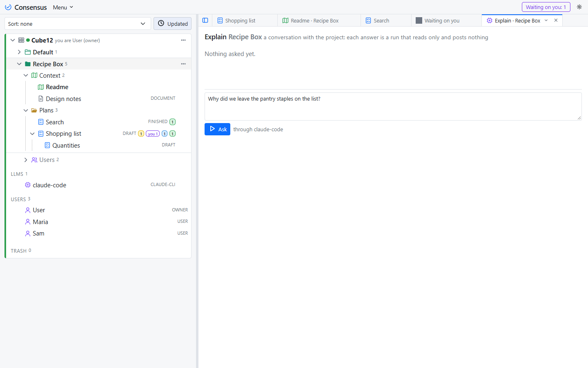Switch to the Waiting on you tab
This screenshot has width=588, height=368.
tap(447, 20)
